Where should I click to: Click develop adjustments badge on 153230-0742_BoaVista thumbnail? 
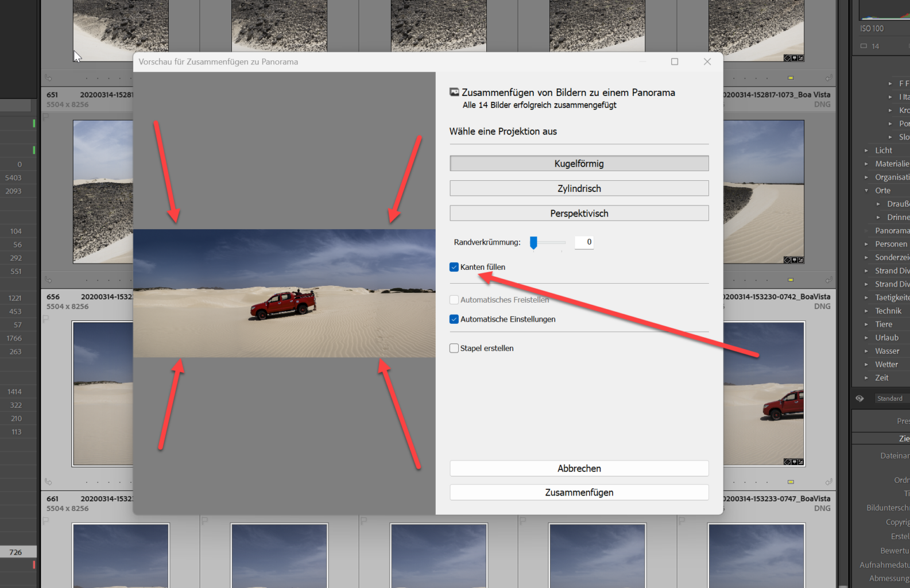tap(801, 462)
